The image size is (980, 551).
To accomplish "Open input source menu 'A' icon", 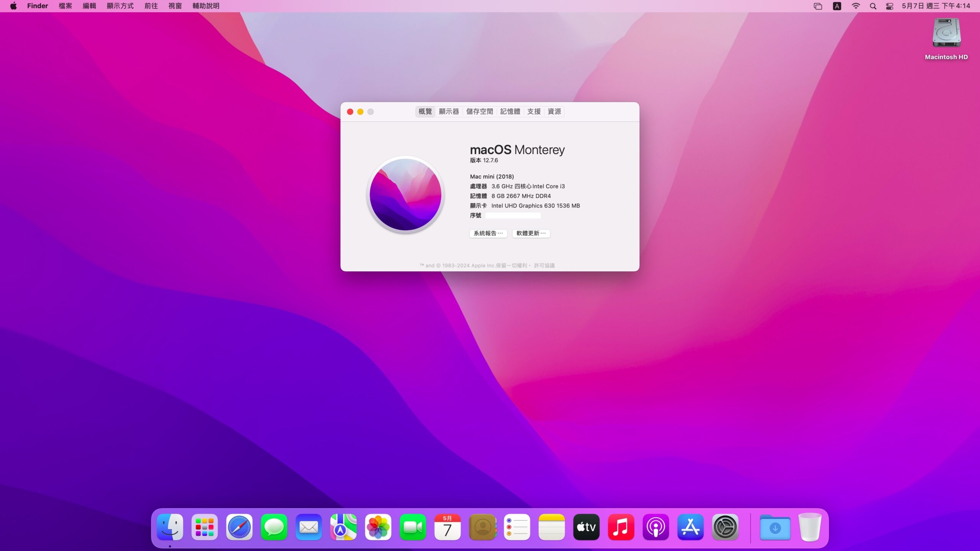I will coord(837,6).
